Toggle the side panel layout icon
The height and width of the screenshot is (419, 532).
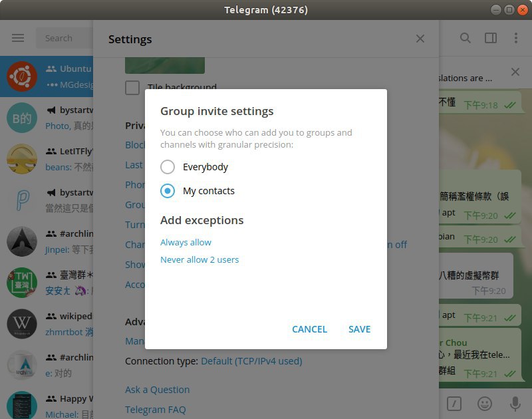pyautogui.click(x=491, y=38)
